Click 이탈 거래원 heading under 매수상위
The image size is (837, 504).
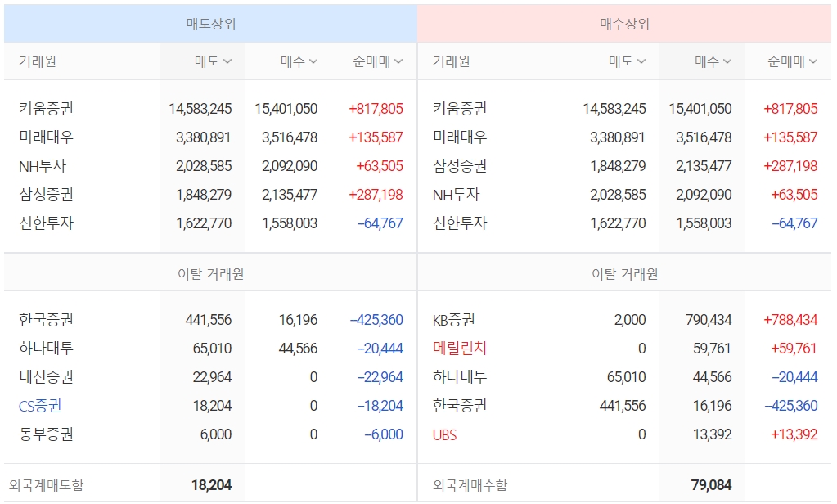(x=624, y=274)
